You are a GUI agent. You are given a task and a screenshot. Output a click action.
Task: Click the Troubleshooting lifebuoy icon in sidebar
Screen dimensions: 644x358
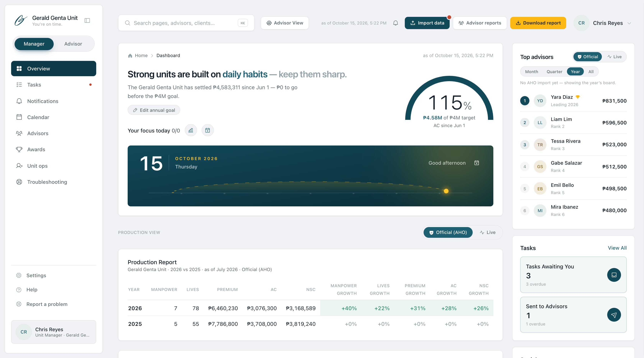pyautogui.click(x=19, y=182)
